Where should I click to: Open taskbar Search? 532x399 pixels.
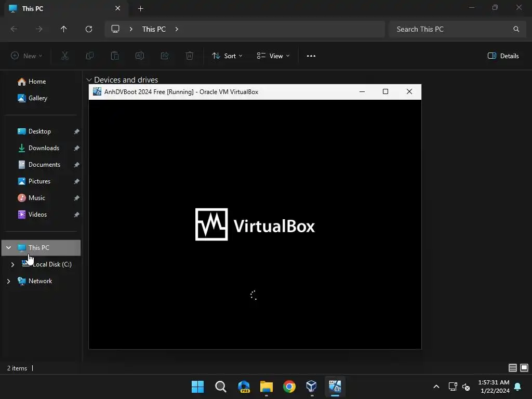pyautogui.click(x=220, y=387)
